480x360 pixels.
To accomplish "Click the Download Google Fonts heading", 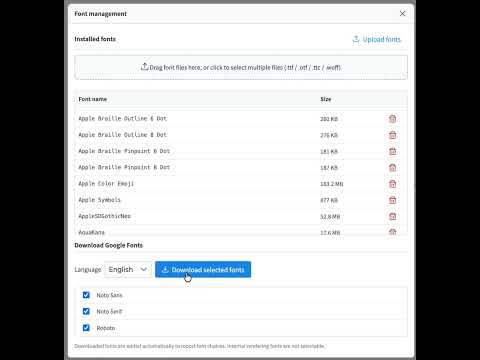I will [109, 245].
